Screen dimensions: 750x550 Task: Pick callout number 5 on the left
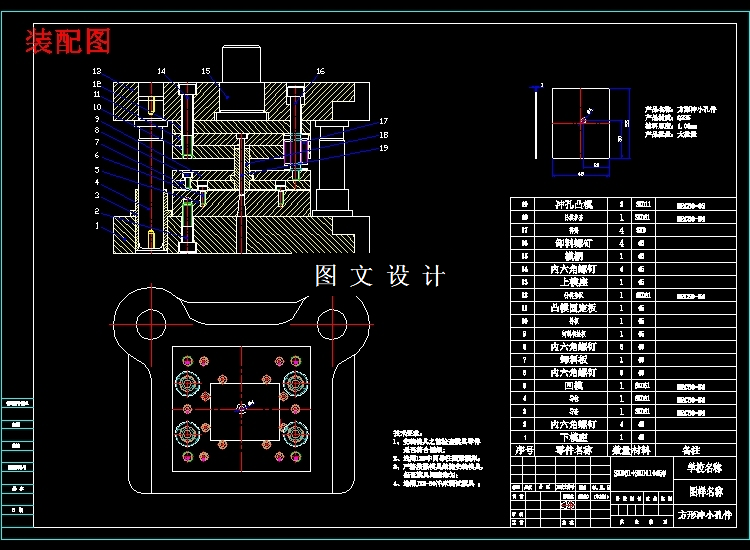pyautogui.click(x=97, y=169)
